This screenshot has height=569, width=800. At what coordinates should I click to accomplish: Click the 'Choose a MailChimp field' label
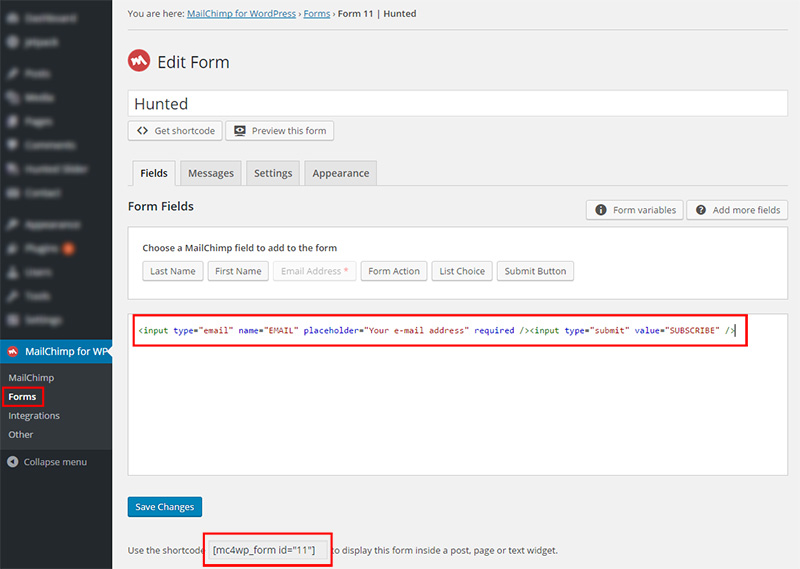pyautogui.click(x=240, y=248)
